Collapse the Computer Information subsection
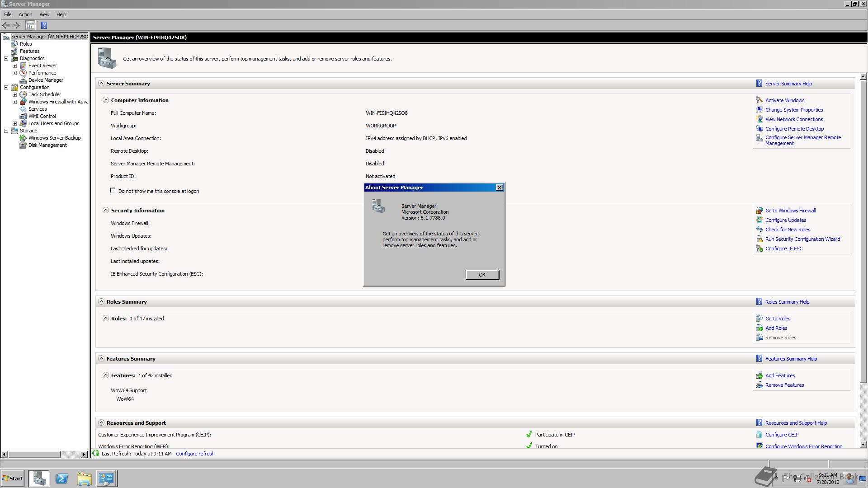Screen dimensions: 868x488 pyautogui.click(x=106, y=100)
